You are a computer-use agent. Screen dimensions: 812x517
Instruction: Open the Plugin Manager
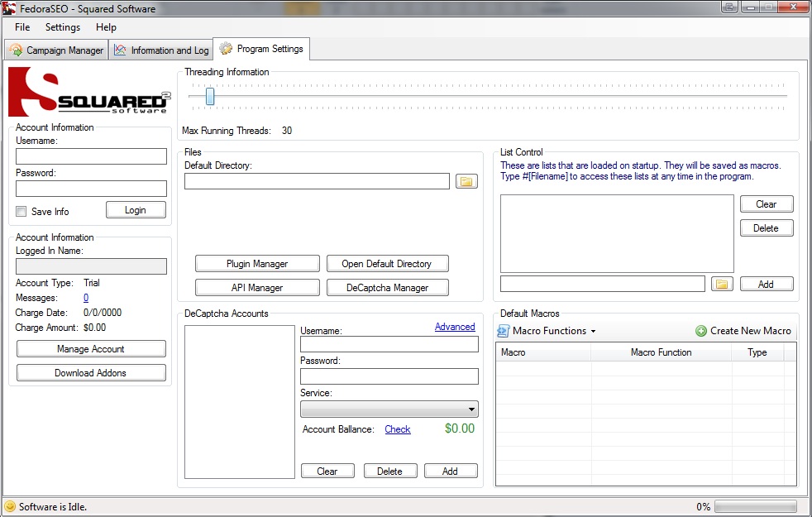point(257,263)
